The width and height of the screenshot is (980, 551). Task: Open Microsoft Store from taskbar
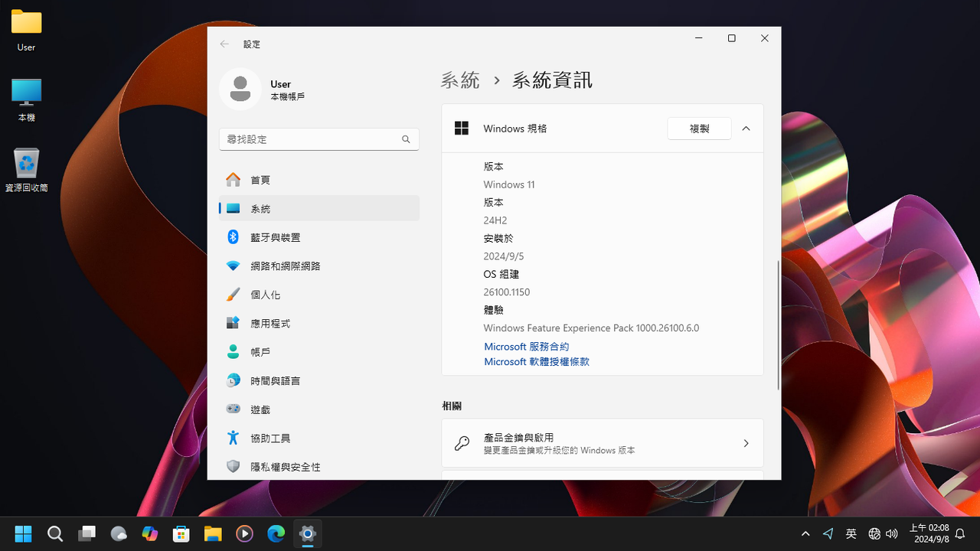point(181,533)
